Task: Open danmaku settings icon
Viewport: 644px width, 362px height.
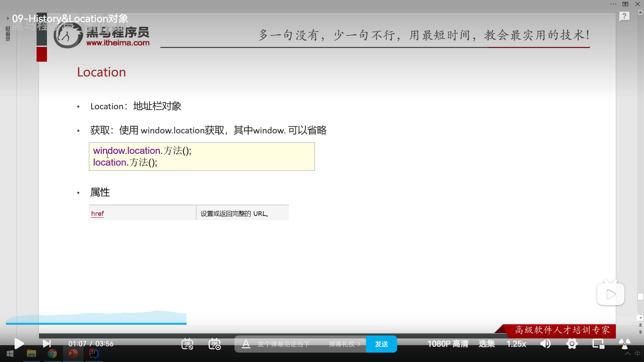Action: (215, 344)
